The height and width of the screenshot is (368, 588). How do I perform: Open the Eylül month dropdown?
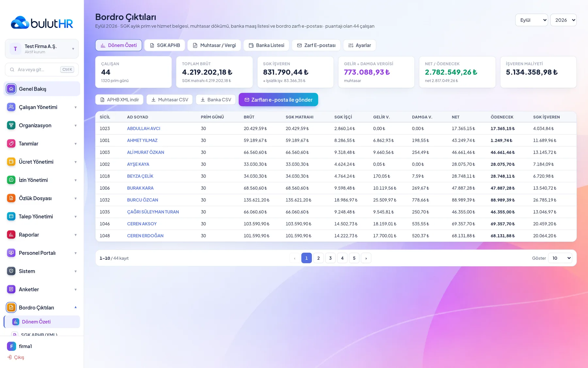coord(531,20)
